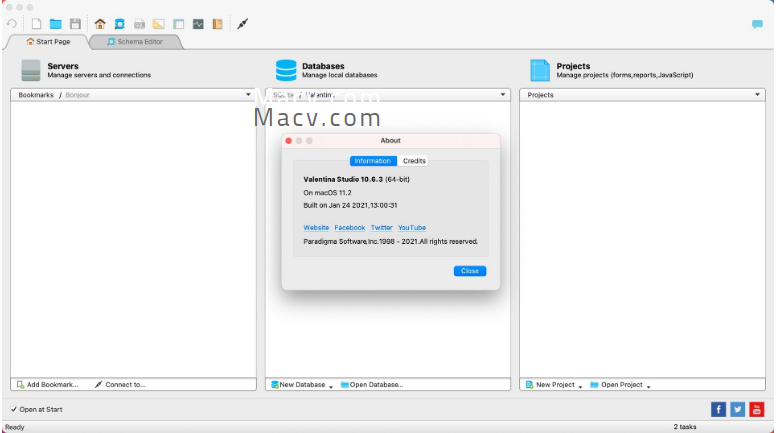Click the Databases heading text

(323, 66)
